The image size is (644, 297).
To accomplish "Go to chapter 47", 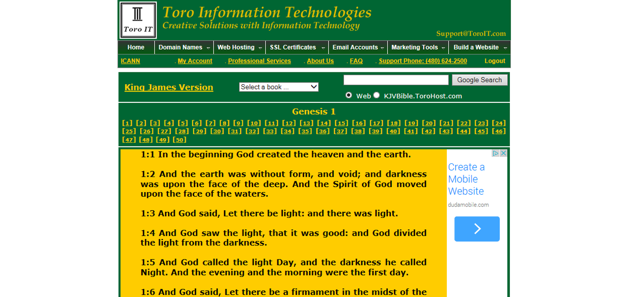I will point(129,140).
